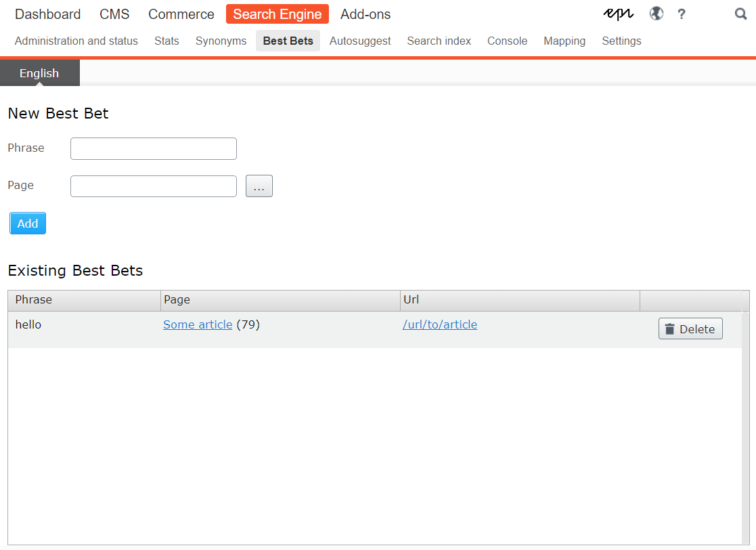The width and height of the screenshot is (756, 550).
Task: Open the CMS menu
Action: [x=114, y=14]
